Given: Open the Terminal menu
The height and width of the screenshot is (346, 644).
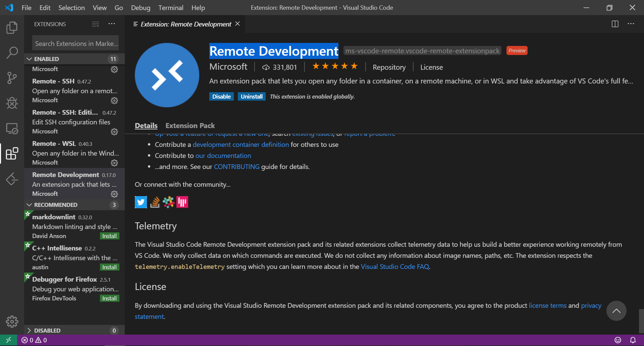Looking at the screenshot, I should (x=171, y=8).
